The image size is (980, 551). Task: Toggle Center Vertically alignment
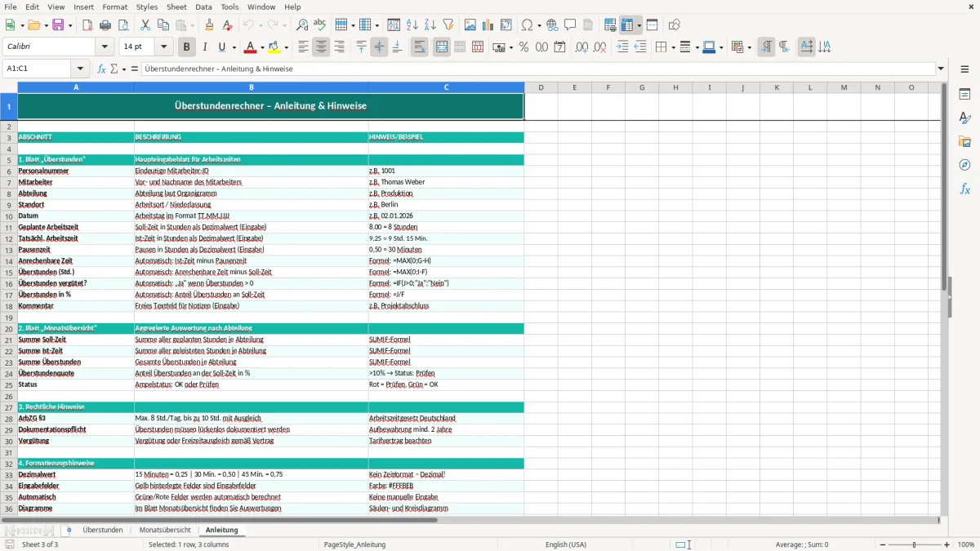click(x=379, y=47)
